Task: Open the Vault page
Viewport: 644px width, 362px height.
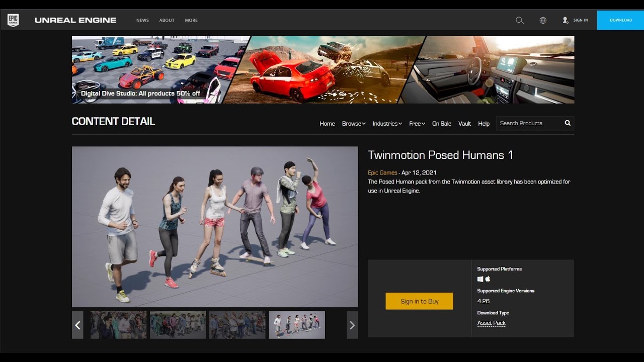Action: pos(465,124)
